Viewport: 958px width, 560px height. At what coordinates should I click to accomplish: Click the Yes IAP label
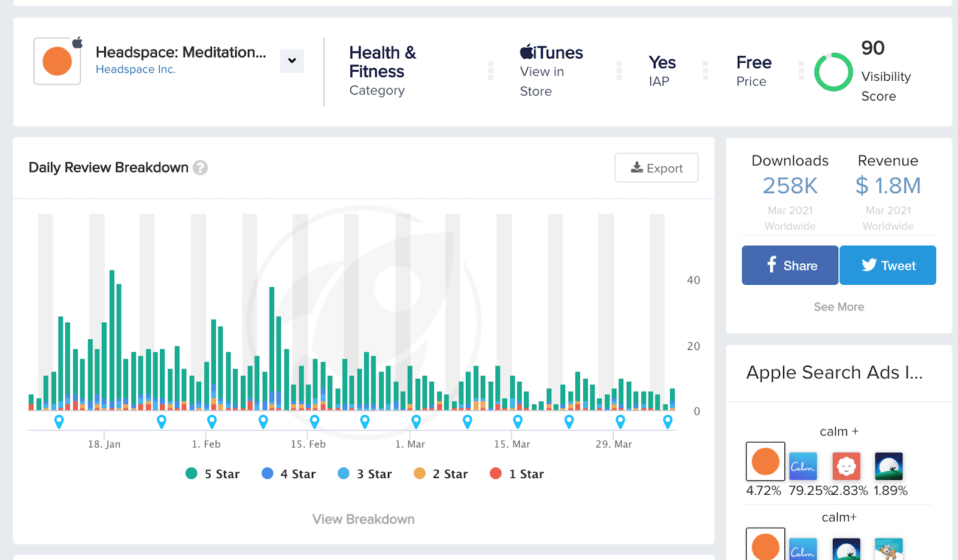[662, 71]
